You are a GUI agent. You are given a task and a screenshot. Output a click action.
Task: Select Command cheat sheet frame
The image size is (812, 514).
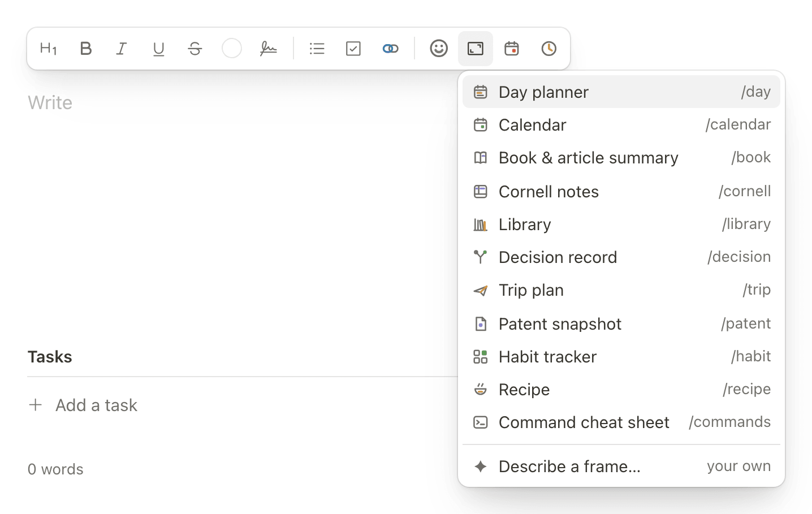point(621,422)
